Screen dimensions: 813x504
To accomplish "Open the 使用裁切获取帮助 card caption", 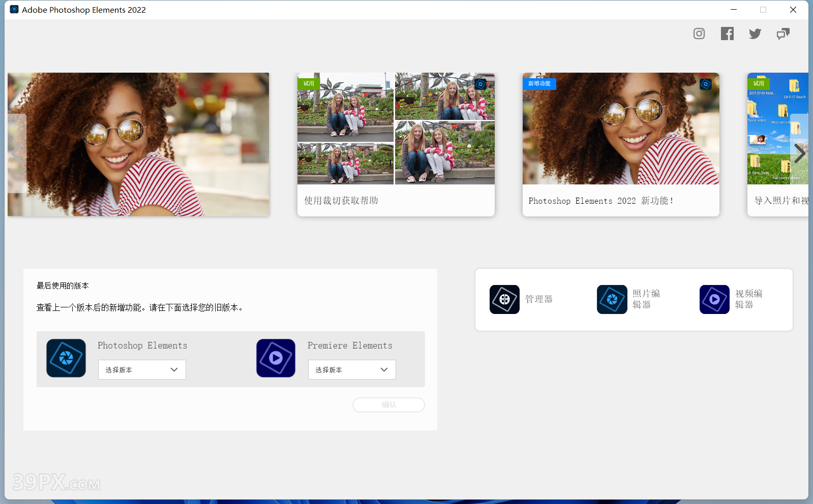I will point(341,201).
